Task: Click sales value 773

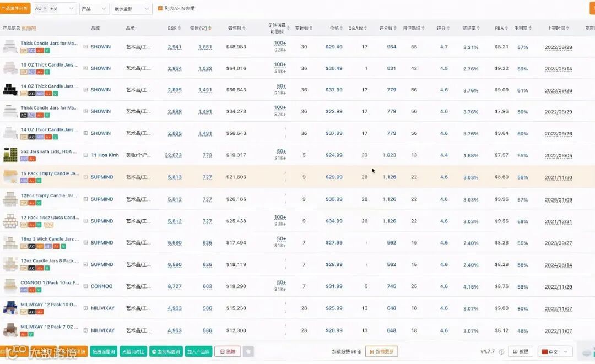Action: [x=207, y=155]
